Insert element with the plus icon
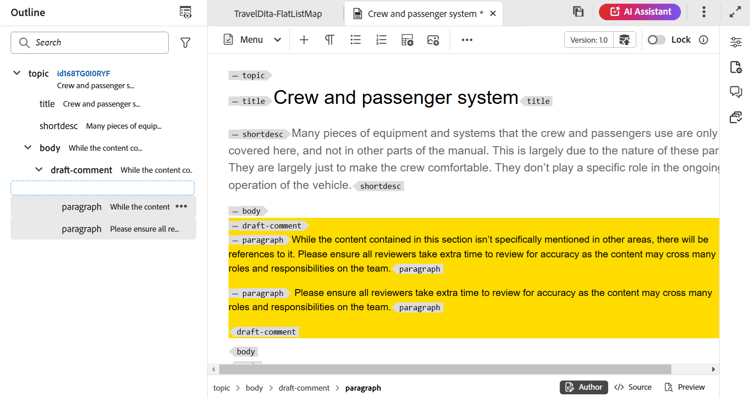 click(304, 40)
